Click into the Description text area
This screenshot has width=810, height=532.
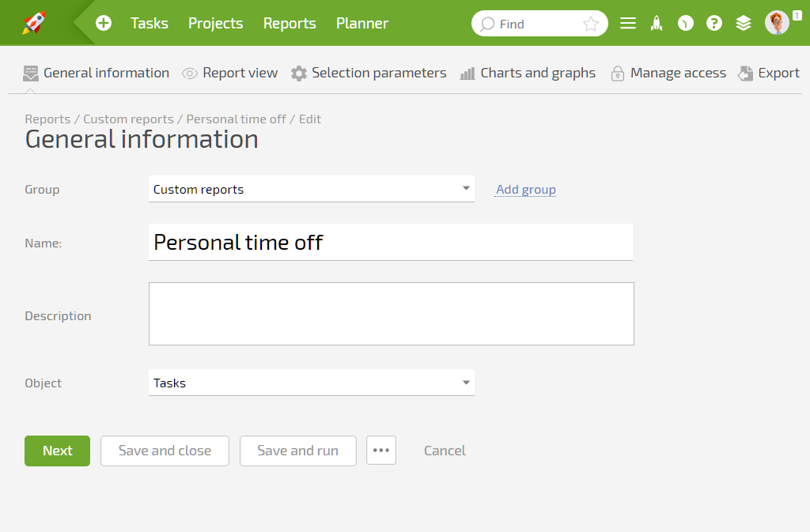tap(391, 314)
